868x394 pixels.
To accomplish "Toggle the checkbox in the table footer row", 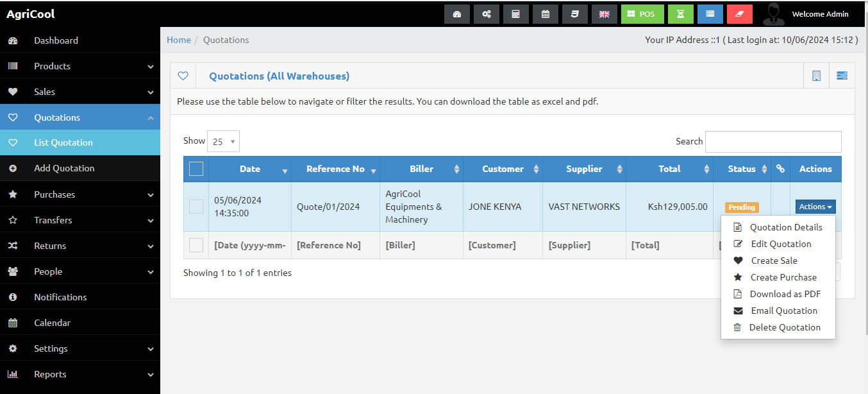I will 196,245.
